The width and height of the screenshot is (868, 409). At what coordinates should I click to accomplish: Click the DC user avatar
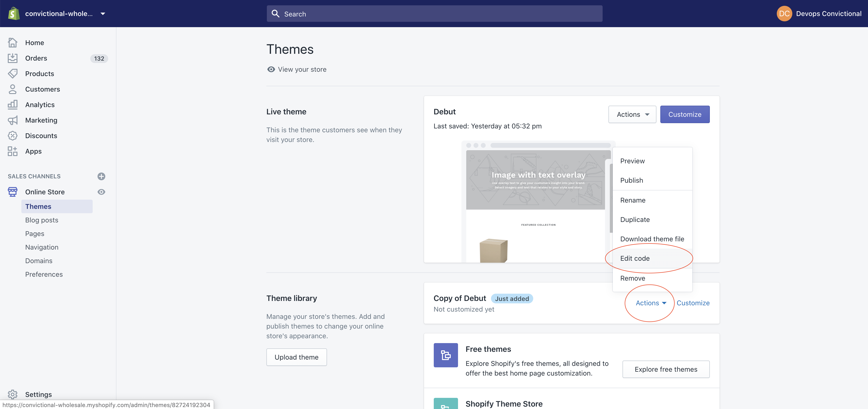[784, 14]
